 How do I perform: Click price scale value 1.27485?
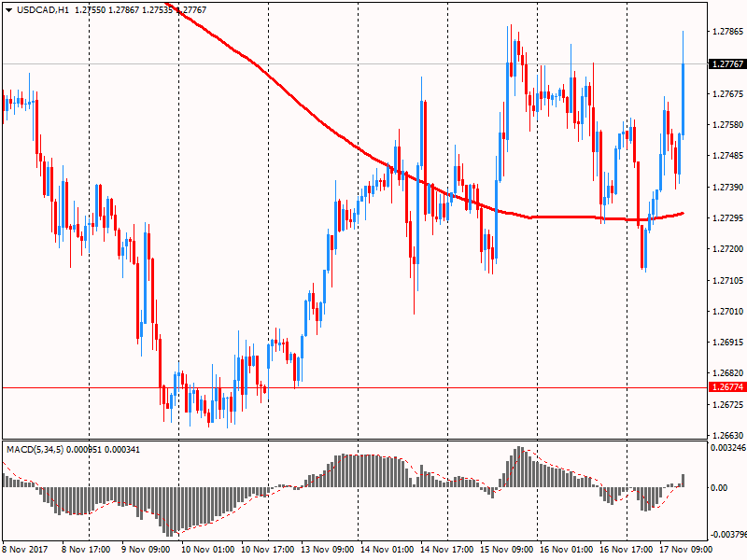[727, 156]
